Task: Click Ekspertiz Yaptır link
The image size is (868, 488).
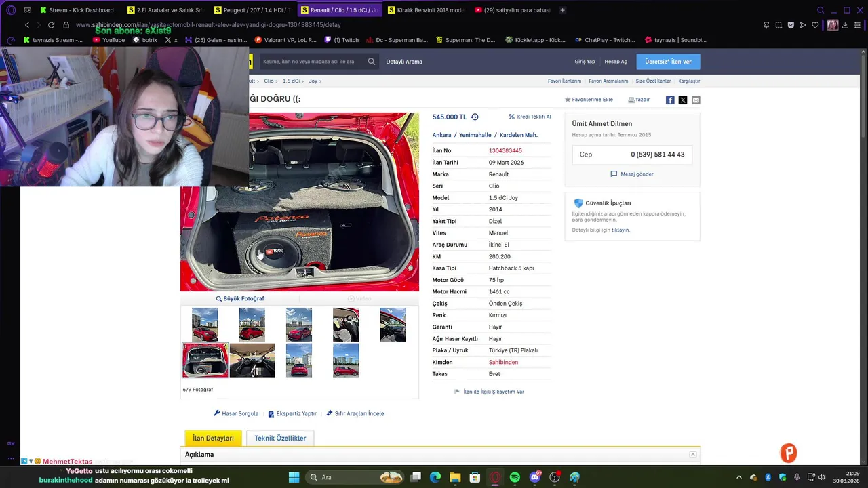Action: pyautogui.click(x=292, y=414)
